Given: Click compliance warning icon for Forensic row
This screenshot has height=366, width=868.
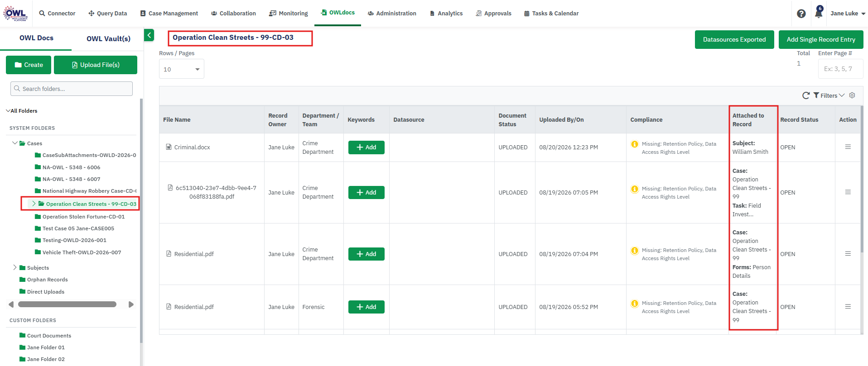Looking at the screenshot, I should [x=635, y=304].
